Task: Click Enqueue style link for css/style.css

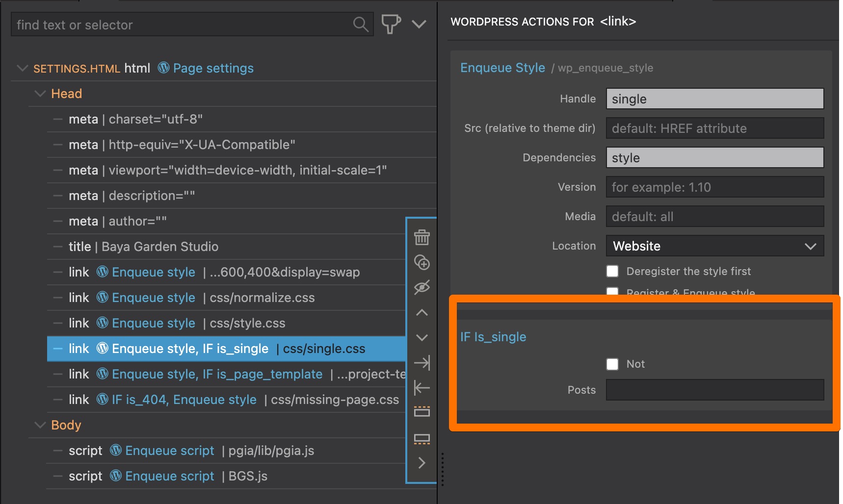Action: [x=154, y=323]
